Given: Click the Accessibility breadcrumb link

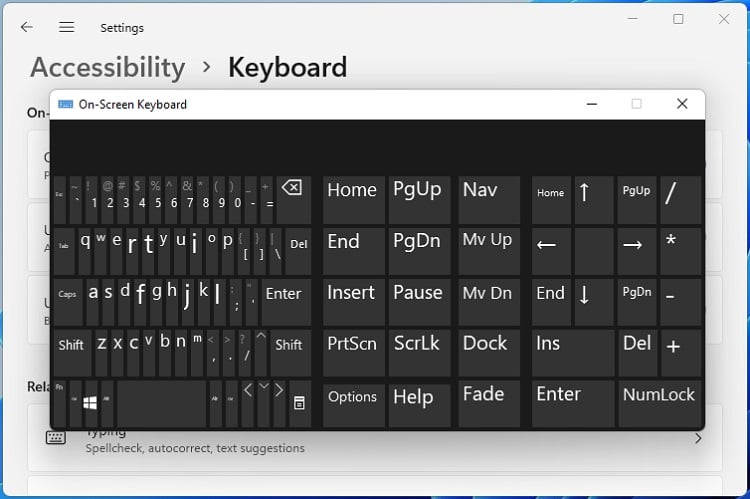Looking at the screenshot, I should 108,67.
